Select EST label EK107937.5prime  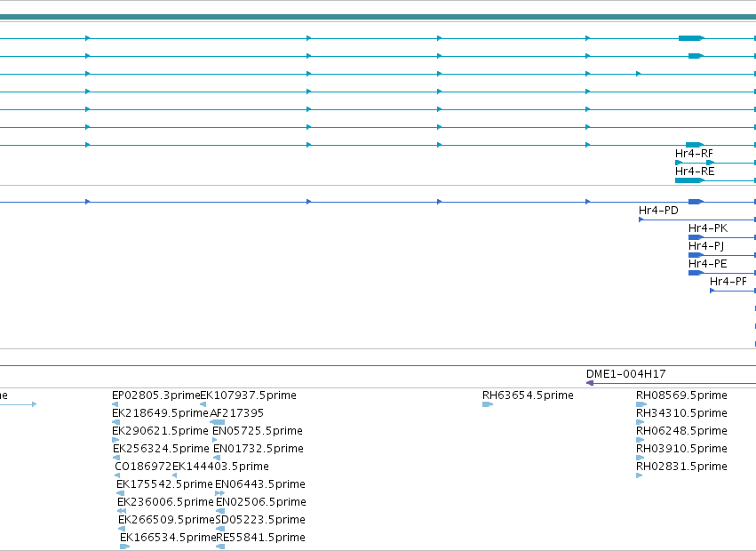pyautogui.click(x=249, y=395)
